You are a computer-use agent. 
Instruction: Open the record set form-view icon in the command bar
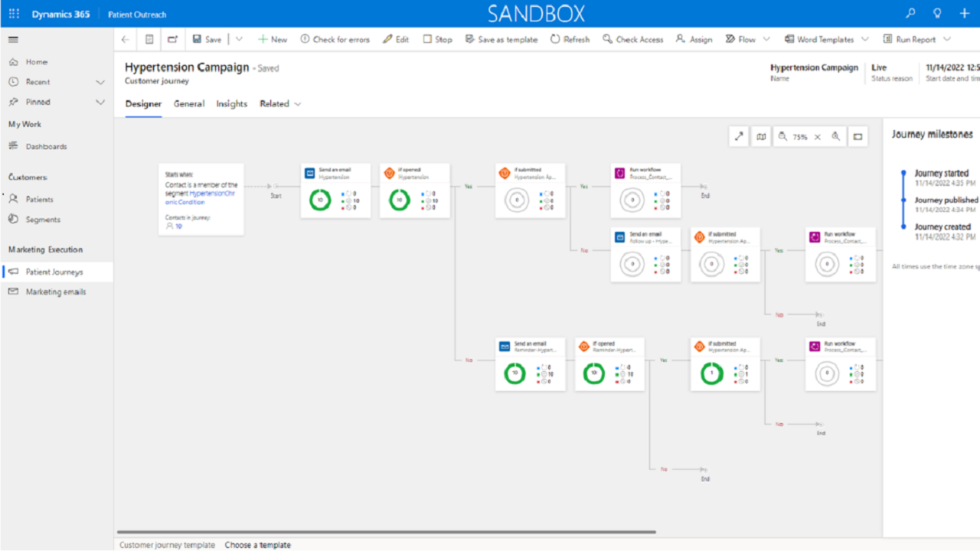[149, 39]
